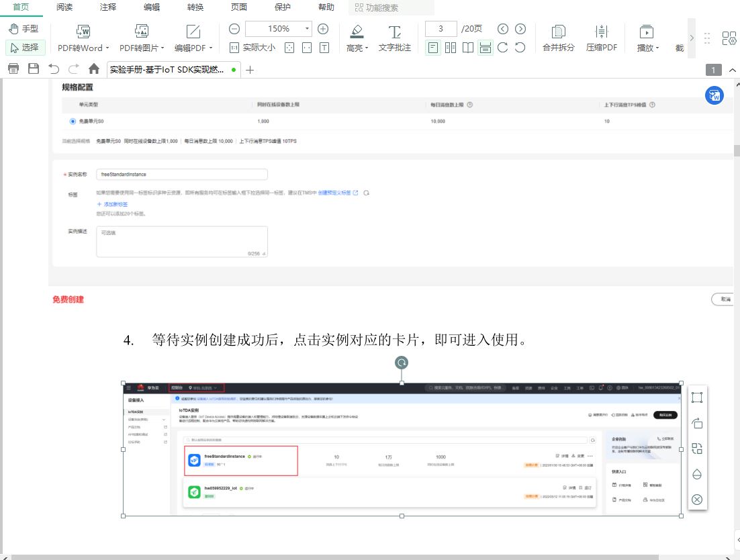The width and height of the screenshot is (740, 560).
Task: Expand the PDF转Word dropdown arrow
Action: [107, 48]
